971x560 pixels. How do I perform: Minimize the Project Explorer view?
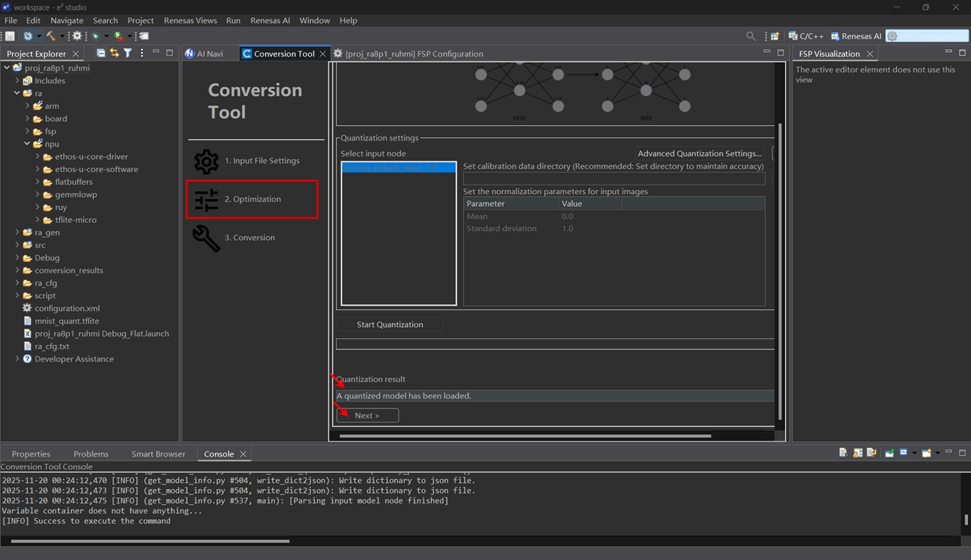coord(156,52)
